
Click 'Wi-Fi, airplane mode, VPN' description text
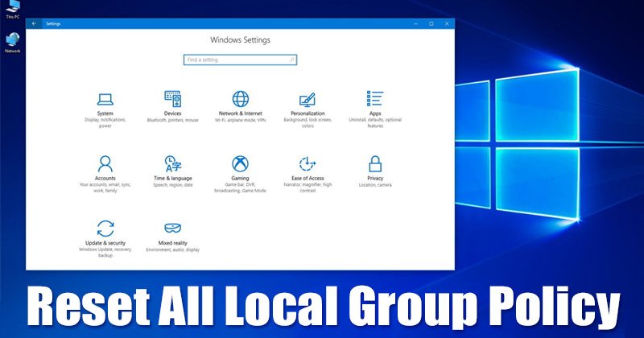240,121
